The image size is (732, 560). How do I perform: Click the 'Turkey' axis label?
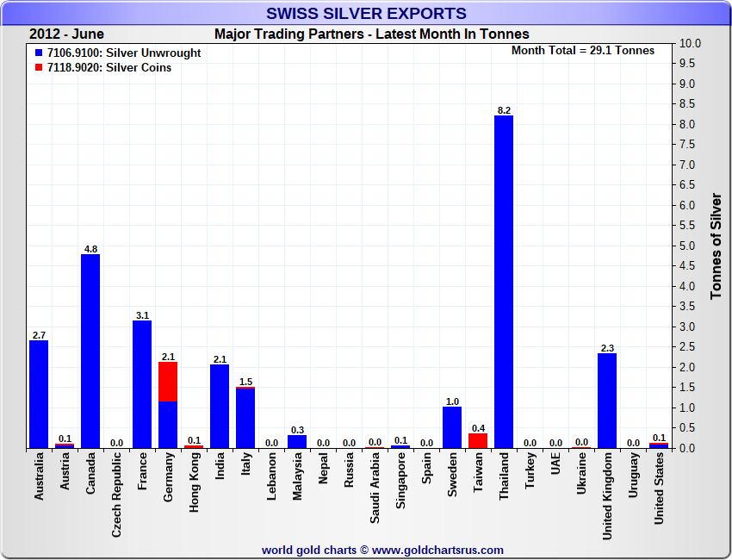tap(530, 470)
